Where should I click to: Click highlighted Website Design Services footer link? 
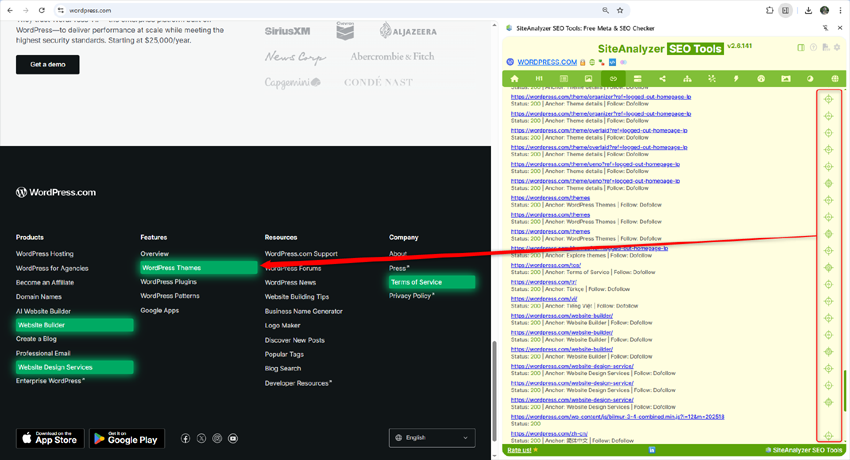(75, 367)
